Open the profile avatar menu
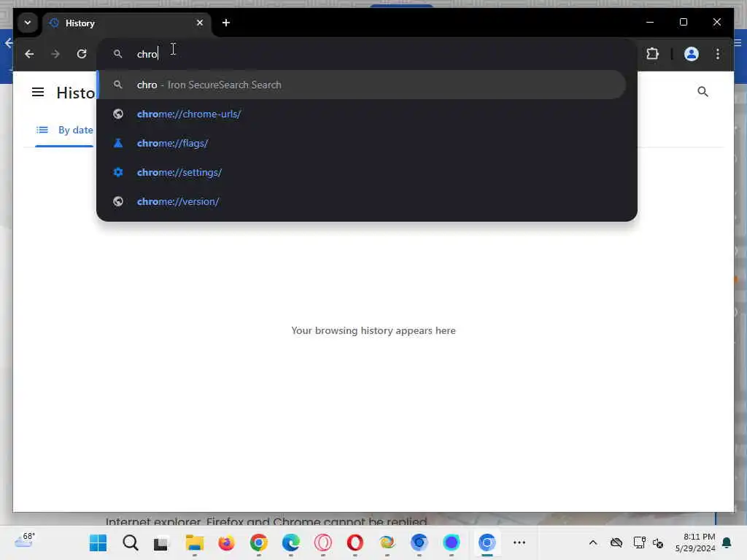Screen dimensions: 747x560 click(692, 54)
